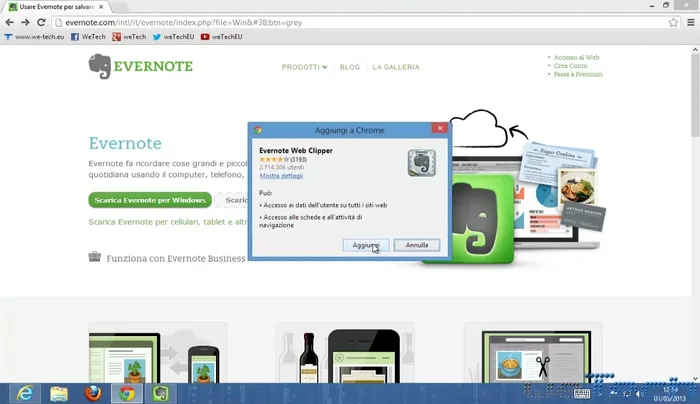Click Passa a Premium link
Viewport: 700px width, 404px height.
pos(578,74)
